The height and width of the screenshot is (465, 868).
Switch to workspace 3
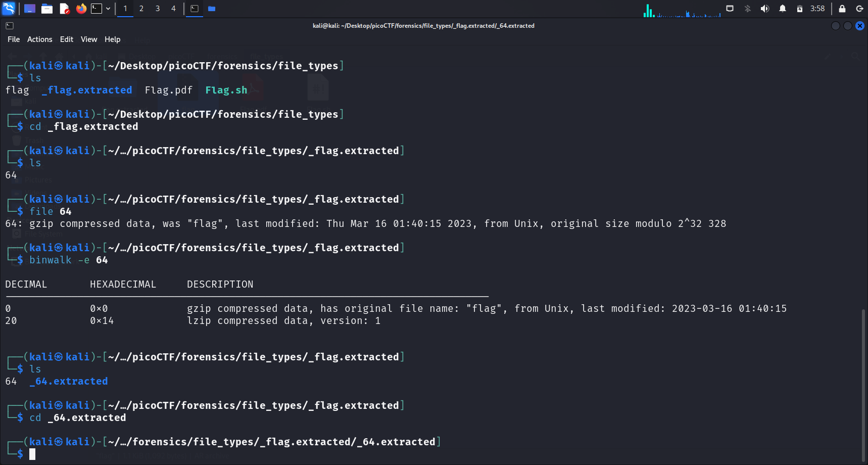tap(158, 9)
